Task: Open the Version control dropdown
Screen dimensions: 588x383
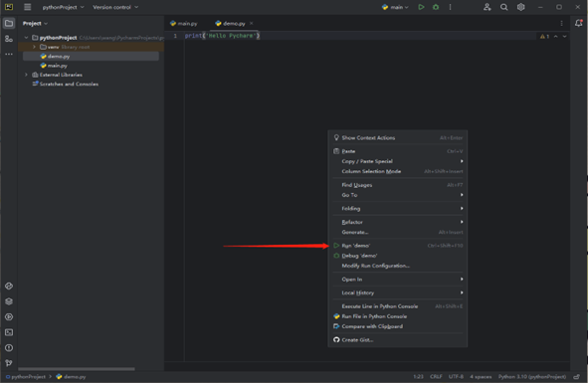Action: click(x=115, y=7)
